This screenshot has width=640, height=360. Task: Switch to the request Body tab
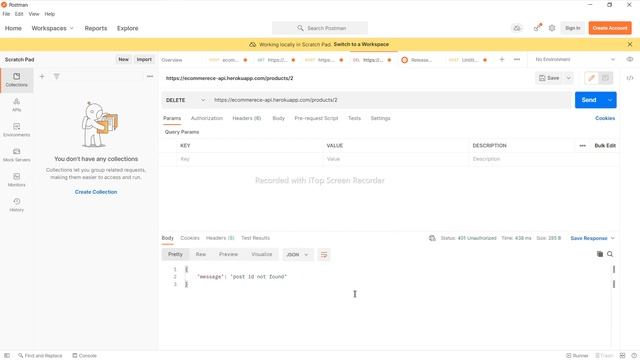click(278, 118)
